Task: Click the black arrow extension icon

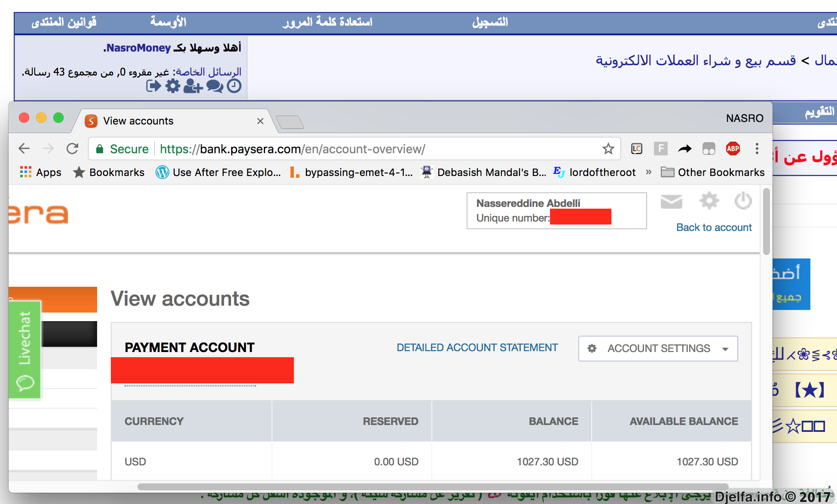Action: (685, 149)
